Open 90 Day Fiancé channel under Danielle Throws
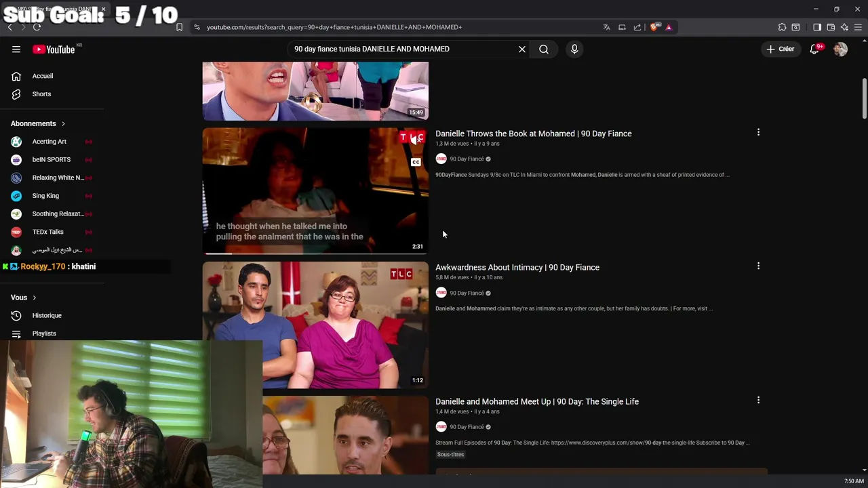 coord(467,159)
